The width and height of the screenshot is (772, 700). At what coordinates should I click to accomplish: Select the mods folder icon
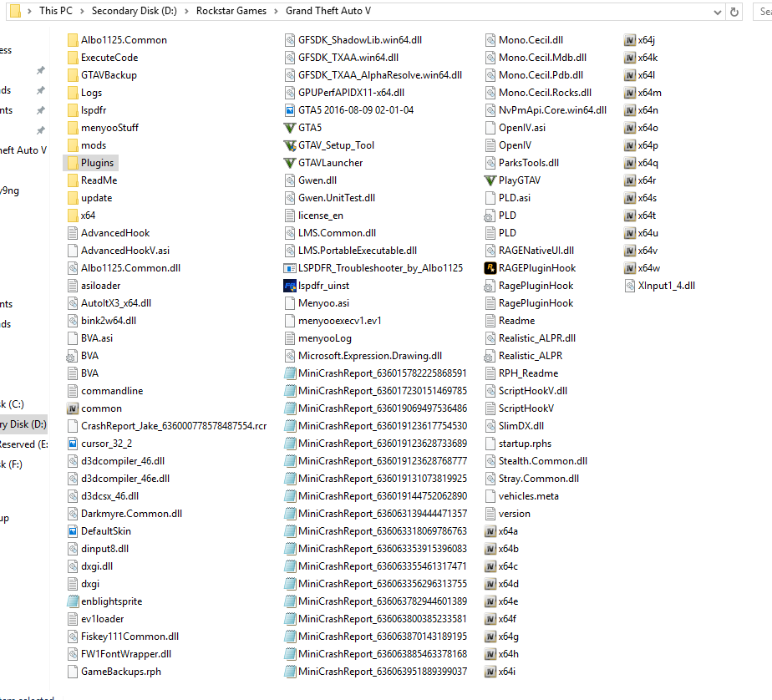[73, 145]
